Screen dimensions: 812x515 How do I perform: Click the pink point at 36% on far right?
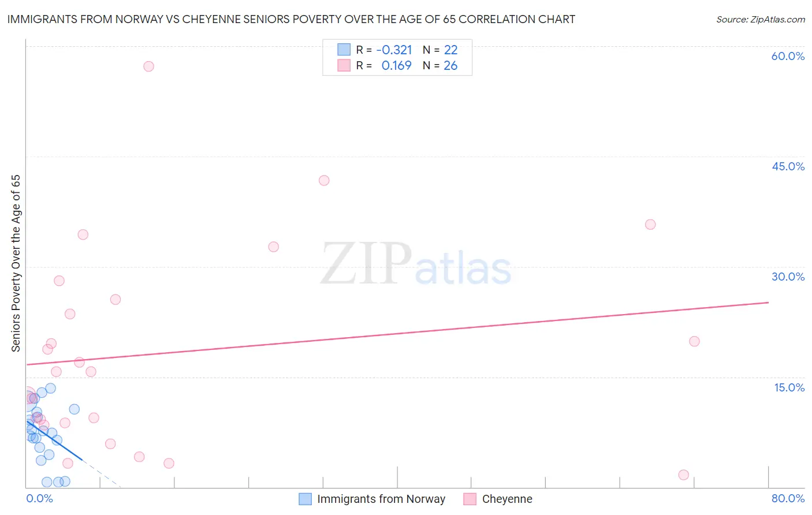(x=650, y=225)
